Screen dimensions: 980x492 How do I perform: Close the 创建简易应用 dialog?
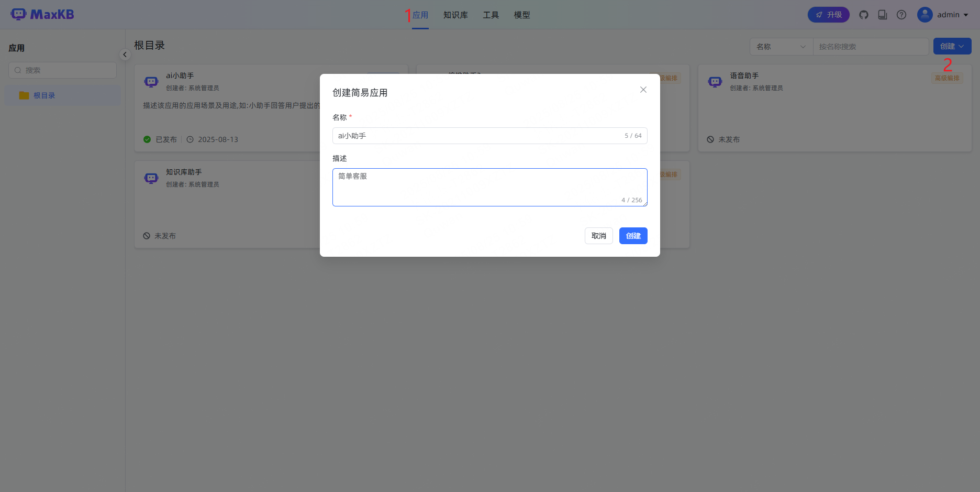pos(643,90)
